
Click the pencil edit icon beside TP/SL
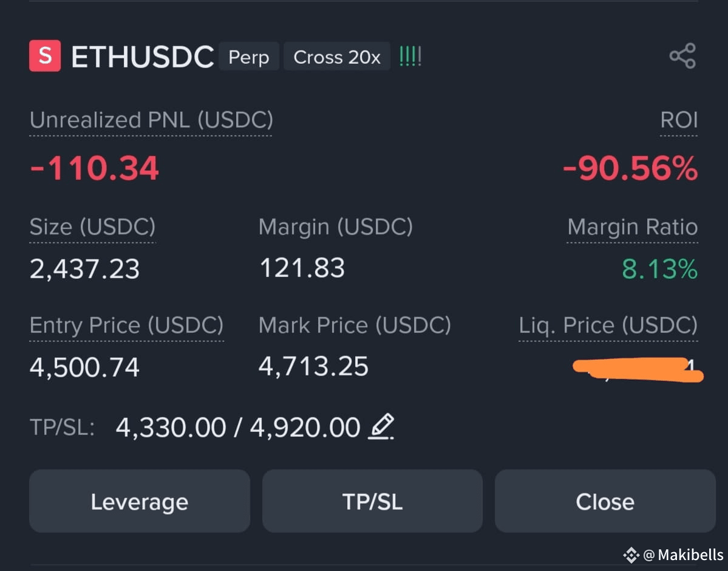tap(381, 426)
